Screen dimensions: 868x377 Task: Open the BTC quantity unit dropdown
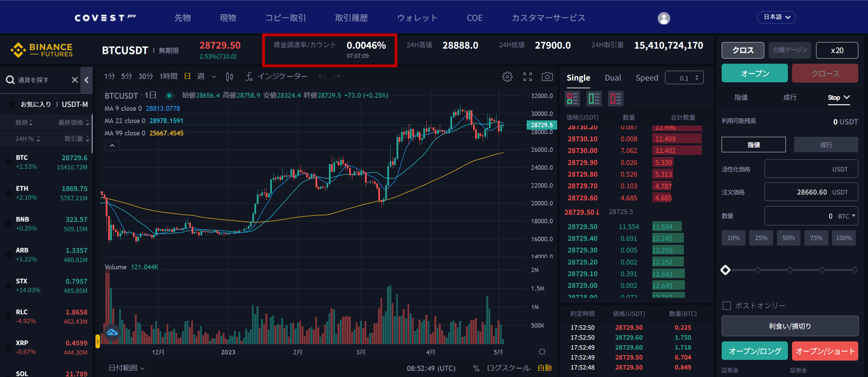point(847,216)
